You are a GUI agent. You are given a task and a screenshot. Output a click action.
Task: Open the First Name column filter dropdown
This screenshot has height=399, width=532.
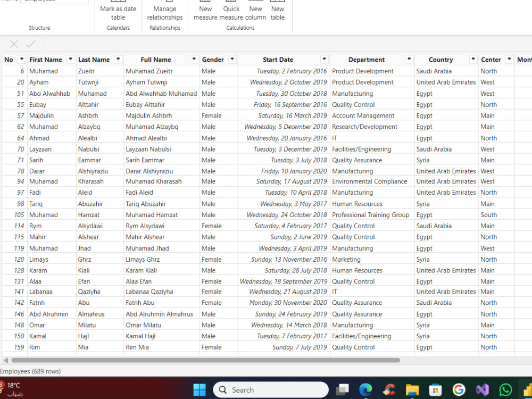[x=70, y=59]
